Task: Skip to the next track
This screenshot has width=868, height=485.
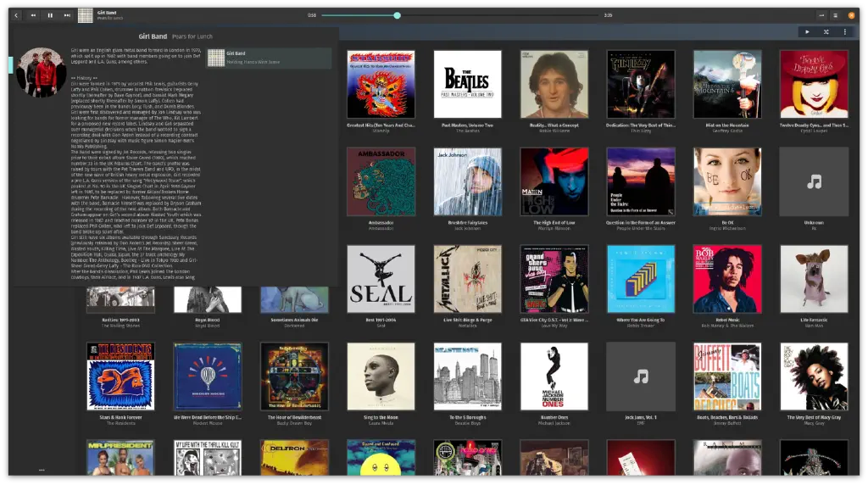Action: tap(67, 15)
